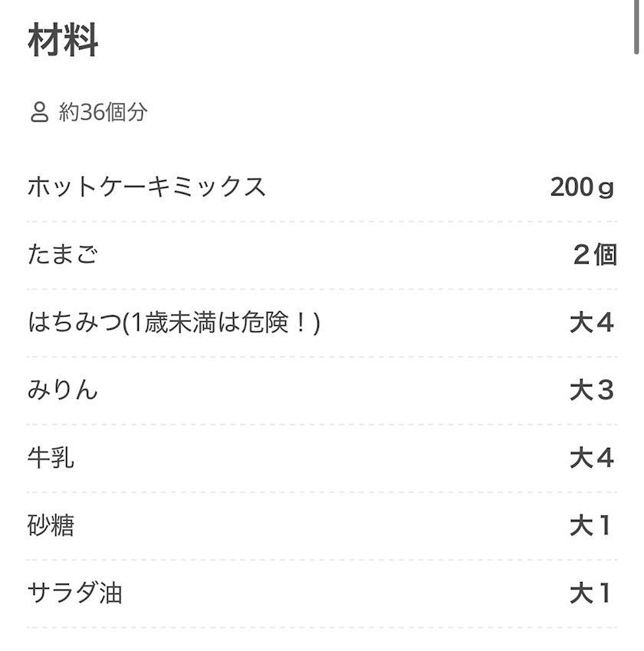Tap the 大4 amount beside 牛乳

coord(592,458)
